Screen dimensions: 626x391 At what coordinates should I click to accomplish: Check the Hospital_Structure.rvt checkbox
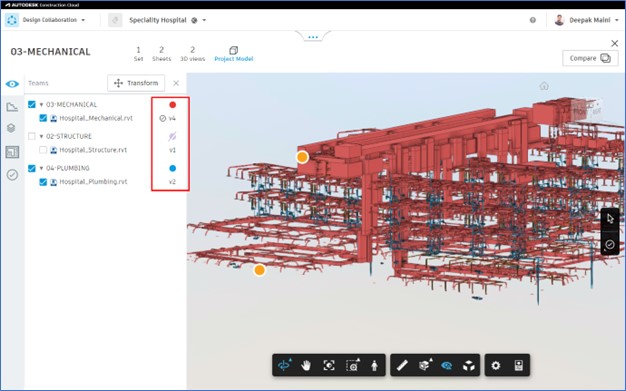(x=43, y=150)
